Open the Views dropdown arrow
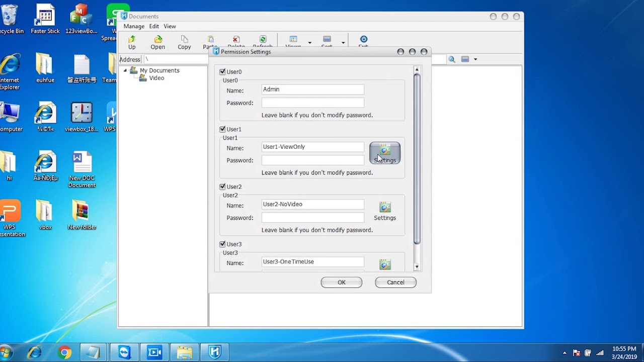Image resolution: width=644 pixels, height=362 pixels. (x=309, y=43)
